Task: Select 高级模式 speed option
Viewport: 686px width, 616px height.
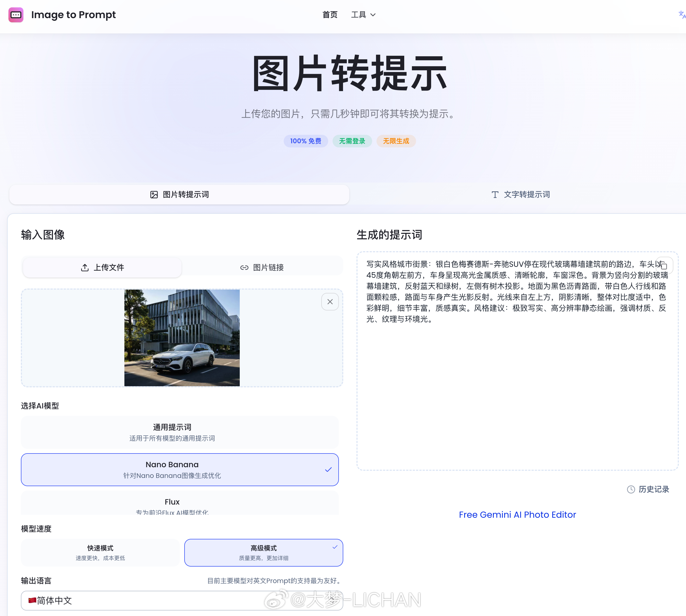Action: point(263,552)
